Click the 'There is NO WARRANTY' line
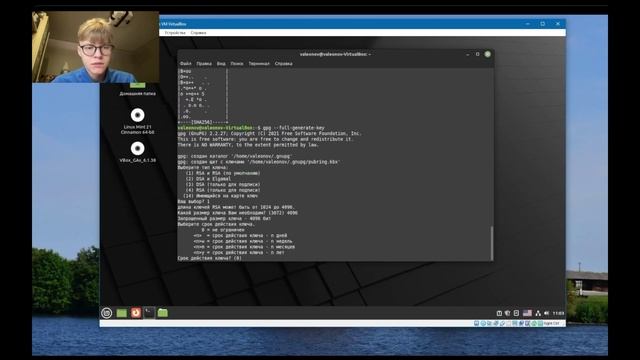640x360 pixels. [x=248, y=145]
